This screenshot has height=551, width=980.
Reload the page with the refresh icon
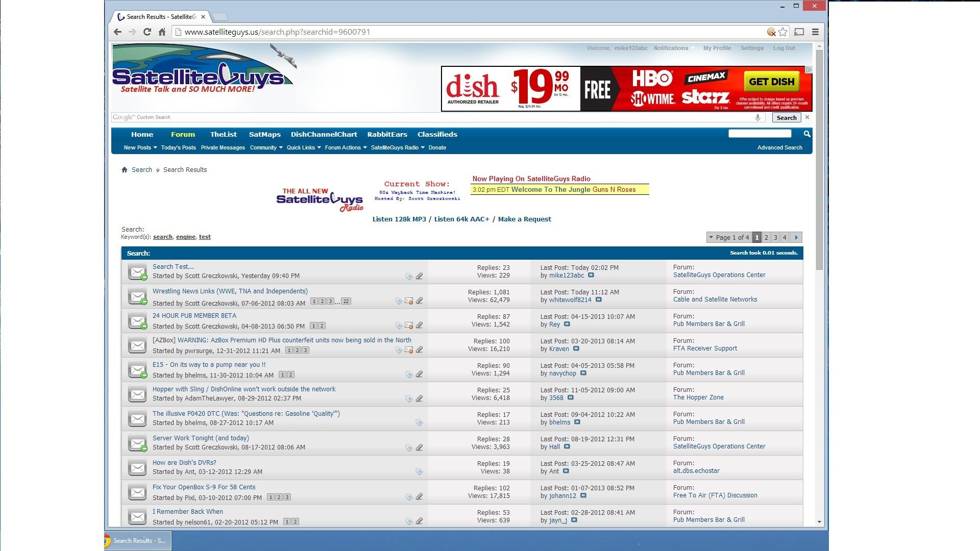click(147, 32)
